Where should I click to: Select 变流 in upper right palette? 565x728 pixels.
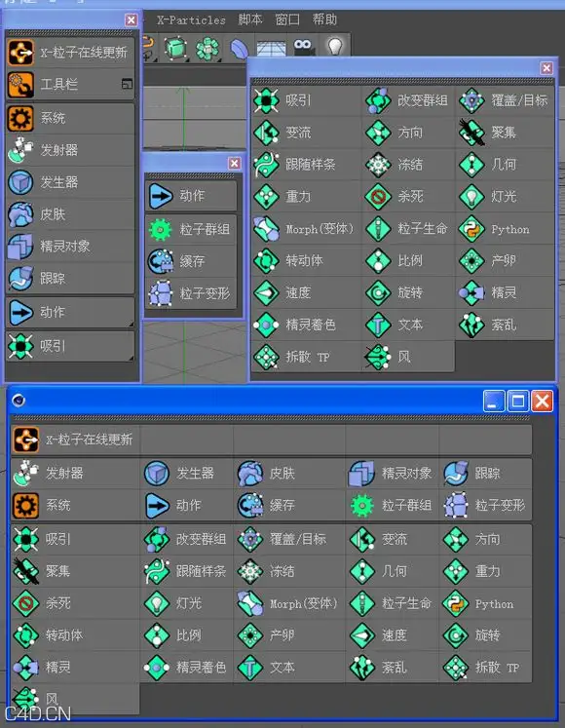tap(307, 133)
